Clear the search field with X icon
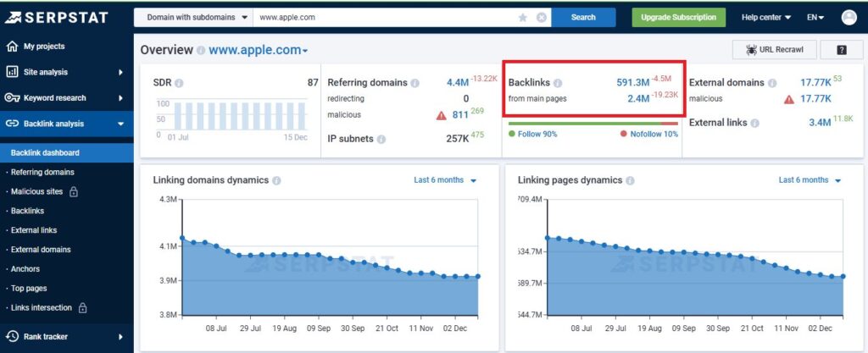 pos(541,17)
